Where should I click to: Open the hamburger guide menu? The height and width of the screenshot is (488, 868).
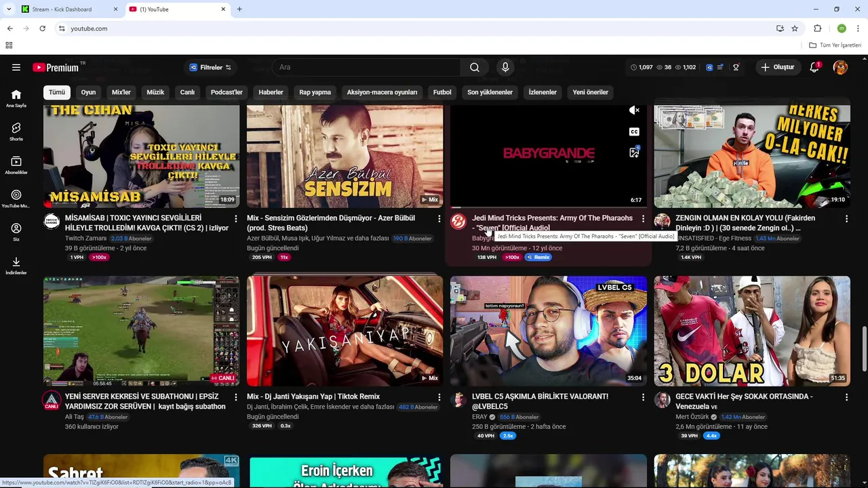pos(16,67)
